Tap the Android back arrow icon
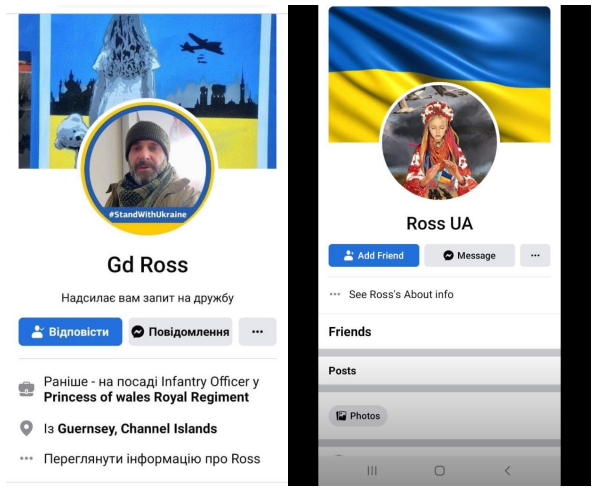This screenshot has width=603, height=495. [508, 471]
